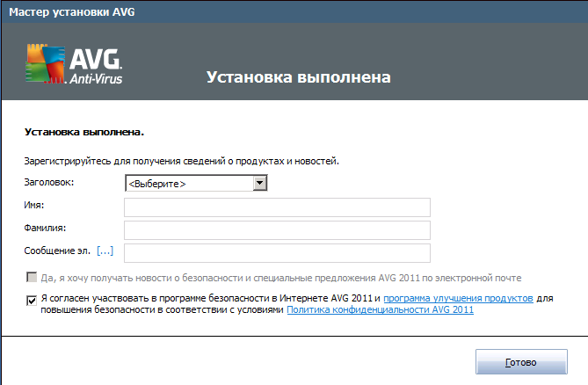588x385 pixels.
Task: Click the Имя input field
Action: point(277,207)
